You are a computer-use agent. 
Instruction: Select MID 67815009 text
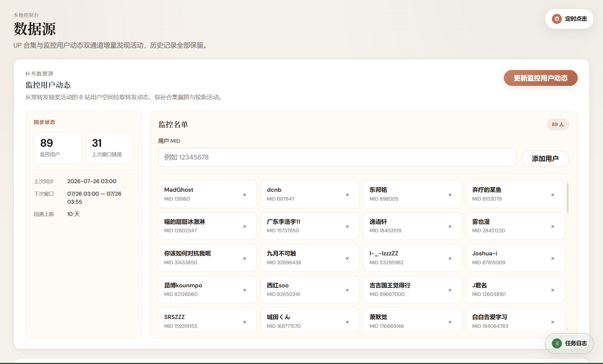(489, 263)
